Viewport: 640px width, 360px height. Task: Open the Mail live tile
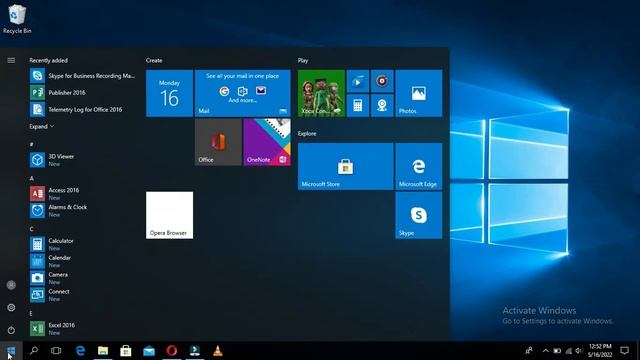tap(242, 93)
